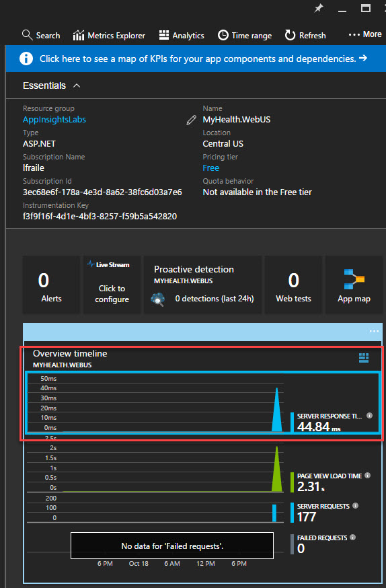Open the Web tests tile
Viewport: 386px width, 588px height.
(293, 285)
